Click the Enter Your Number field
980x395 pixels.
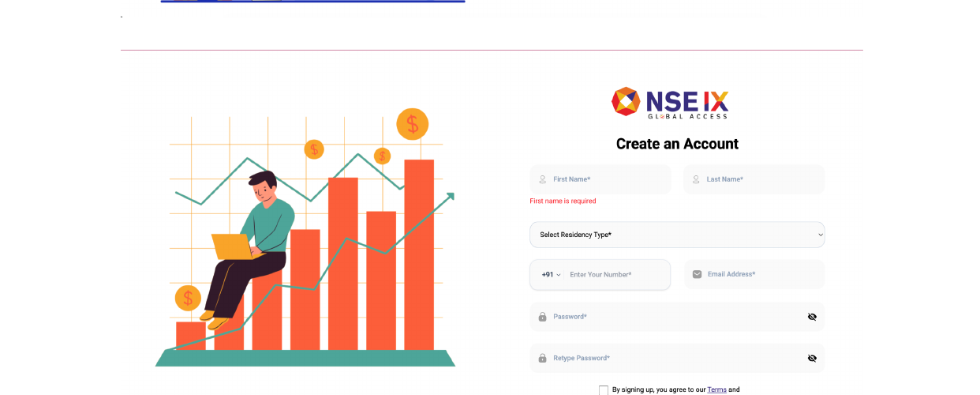tap(617, 275)
